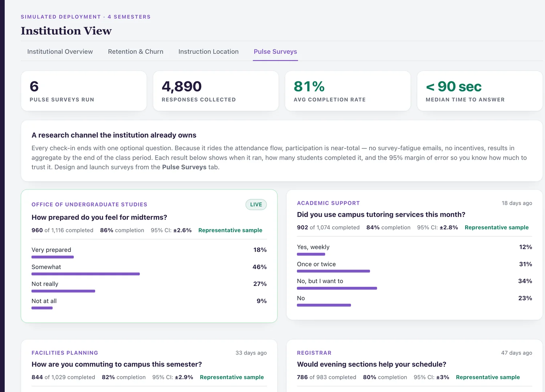Click 'Representative sample' on tutoring survey
Viewport: 545px width, 392px height.
tap(497, 227)
